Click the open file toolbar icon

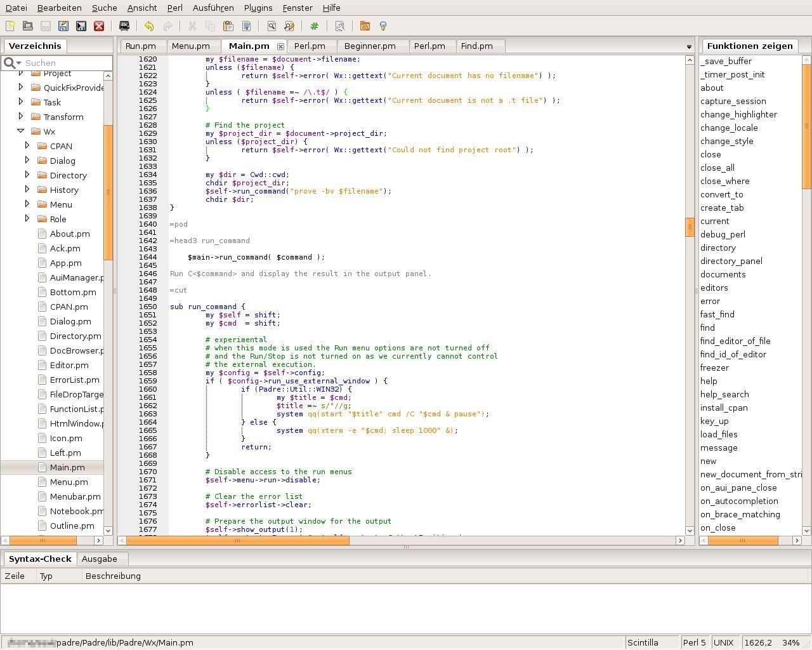coord(28,26)
